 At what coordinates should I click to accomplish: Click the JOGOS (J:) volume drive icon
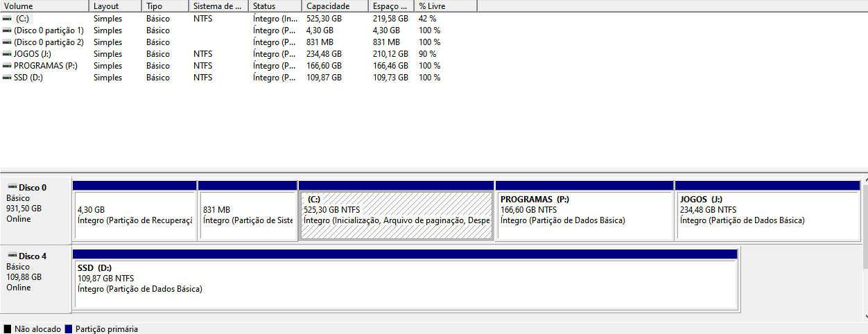click(7, 54)
